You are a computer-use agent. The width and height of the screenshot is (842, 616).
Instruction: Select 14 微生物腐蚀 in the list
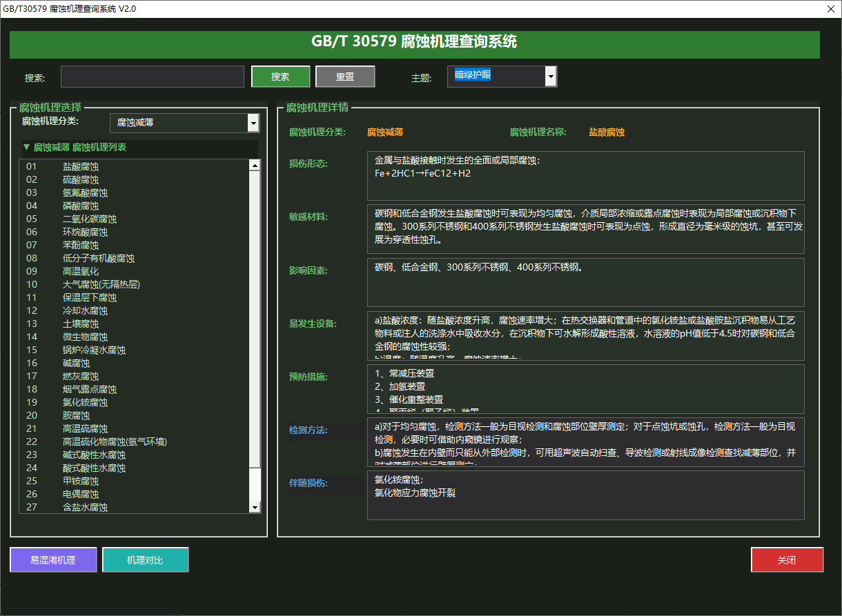coord(135,337)
